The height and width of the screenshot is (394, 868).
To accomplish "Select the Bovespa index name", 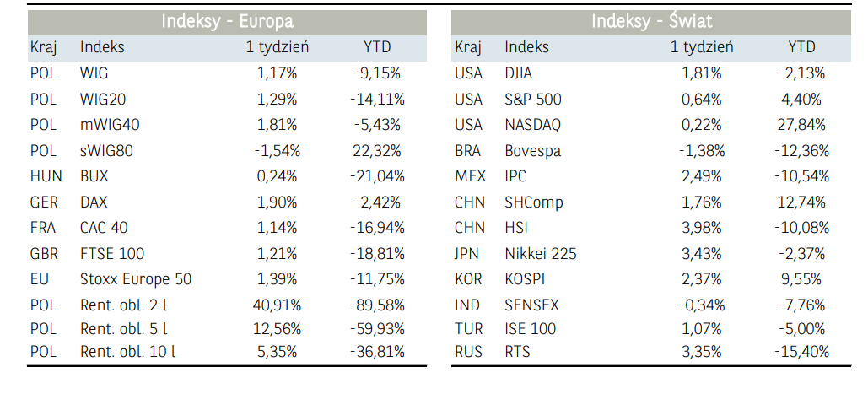I will pos(533,151).
